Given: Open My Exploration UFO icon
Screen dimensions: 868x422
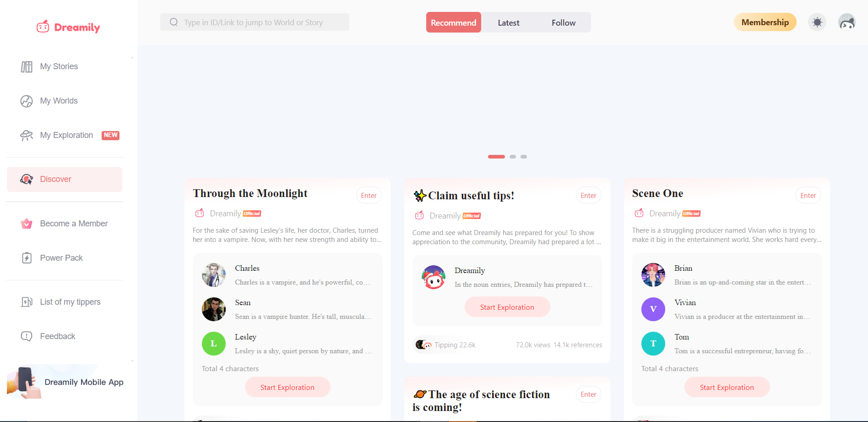Looking at the screenshot, I should 27,136.
